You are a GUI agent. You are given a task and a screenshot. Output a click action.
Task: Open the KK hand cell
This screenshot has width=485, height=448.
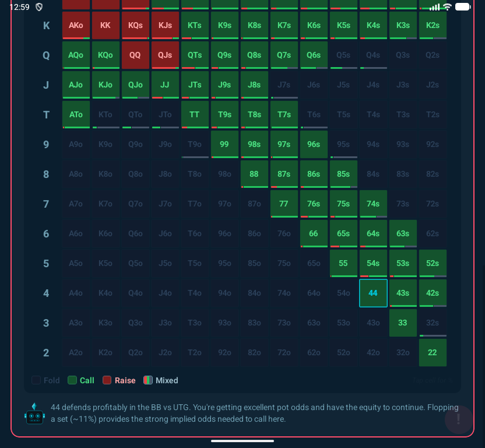click(x=106, y=26)
